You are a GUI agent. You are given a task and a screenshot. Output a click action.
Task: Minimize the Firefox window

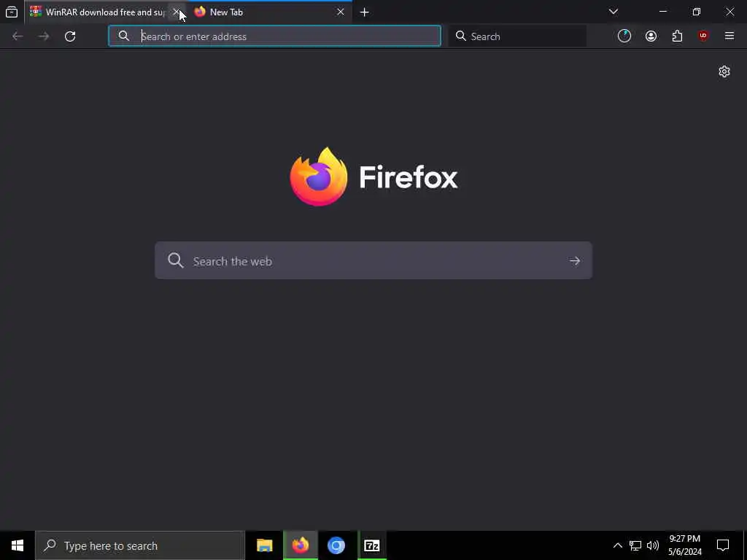(662, 12)
